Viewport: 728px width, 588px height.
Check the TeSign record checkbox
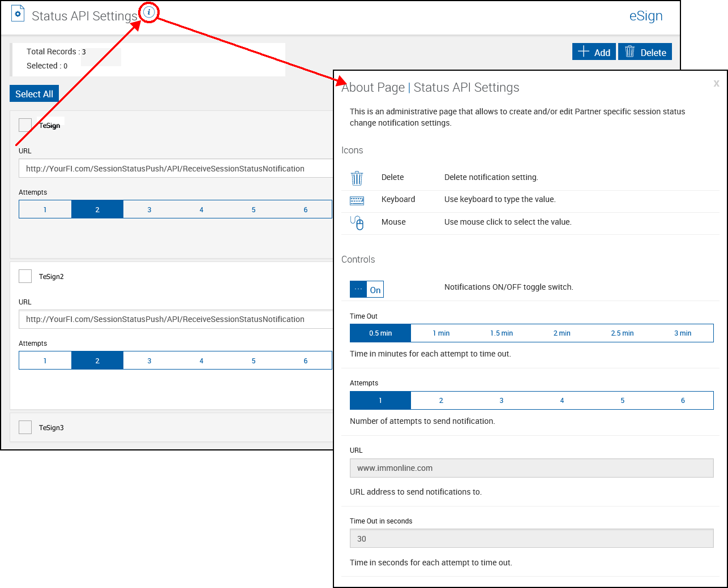[x=25, y=125]
